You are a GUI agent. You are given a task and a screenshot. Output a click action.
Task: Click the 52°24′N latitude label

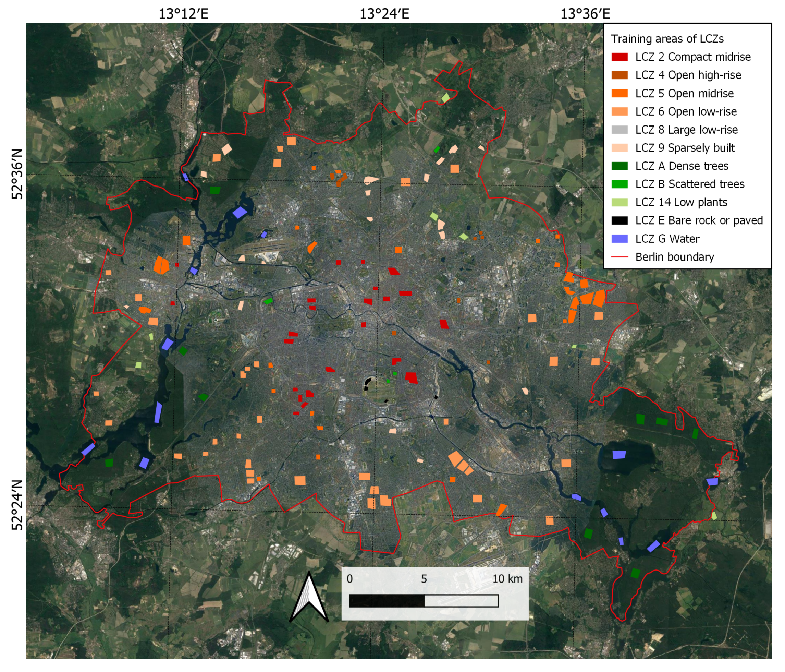tap(17, 505)
